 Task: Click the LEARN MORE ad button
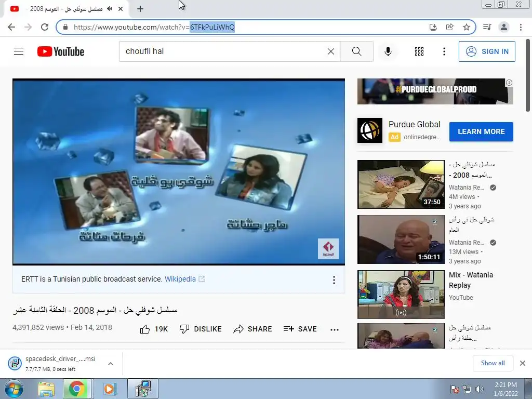(x=481, y=131)
